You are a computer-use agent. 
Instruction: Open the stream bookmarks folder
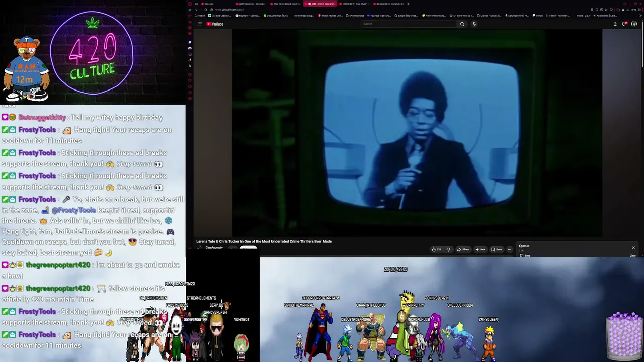[x=200, y=16]
